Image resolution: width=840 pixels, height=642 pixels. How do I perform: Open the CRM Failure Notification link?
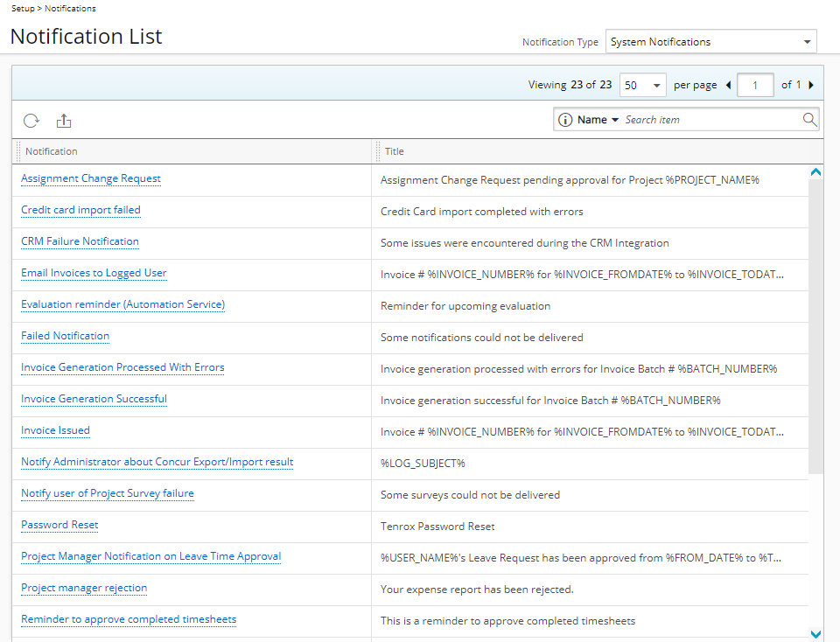point(80,241)
